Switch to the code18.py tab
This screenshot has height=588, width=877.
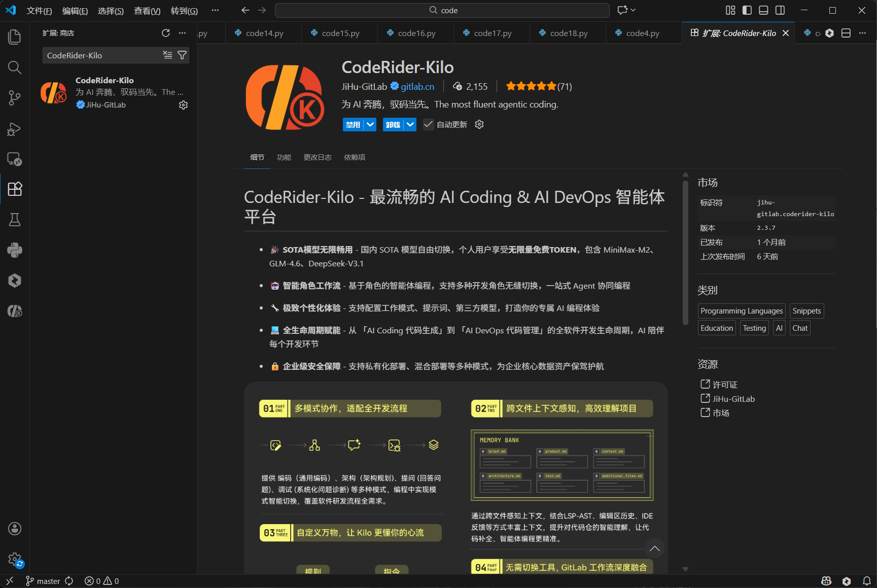coord(568,33)
